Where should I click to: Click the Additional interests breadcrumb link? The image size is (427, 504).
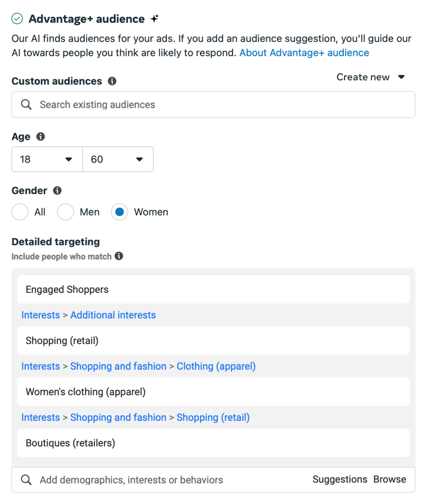click(x=113, y=315)
